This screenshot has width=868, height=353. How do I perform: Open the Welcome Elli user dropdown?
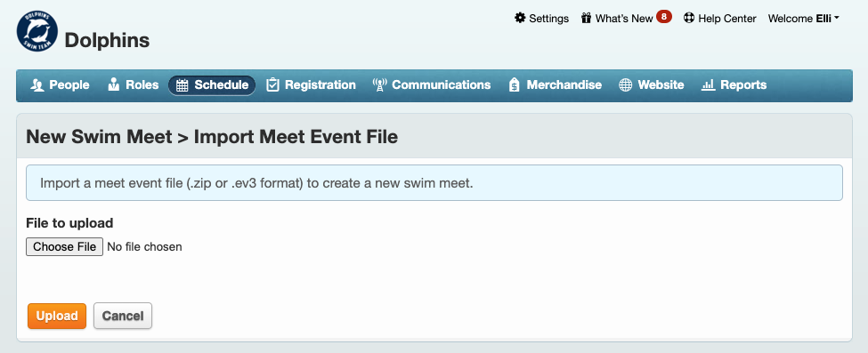[803, 19]
